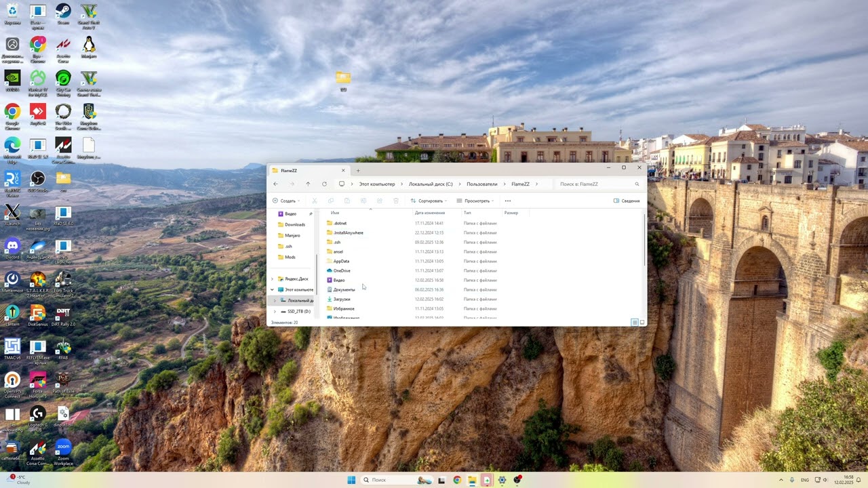Open chevron after Этот компьютер breadcrumb
This screenshot has height=488, width=868.
pos(402,184)
